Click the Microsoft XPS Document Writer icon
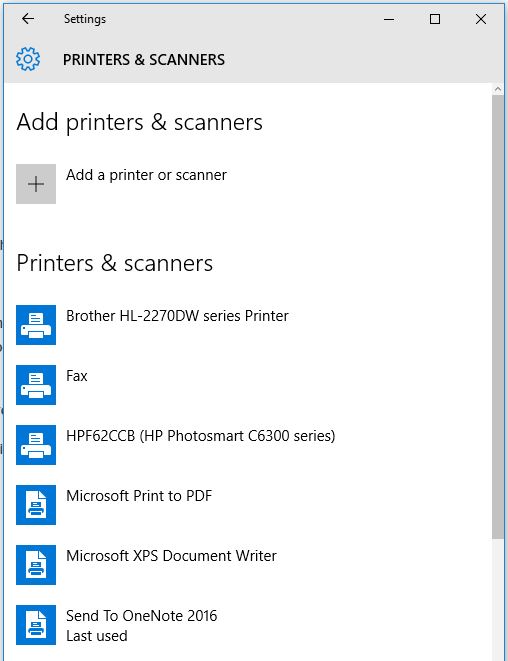The height and width of the screenshot is (661, 508). (x=36, y=565)
